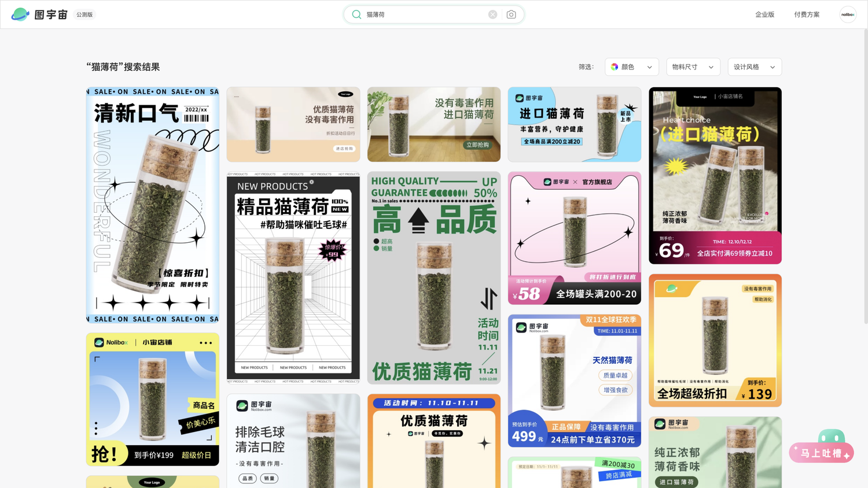This screenshot has height=488, width=868.
Task: Expand the 物料尺寸 chevron arrow
Action: [711, 68]
